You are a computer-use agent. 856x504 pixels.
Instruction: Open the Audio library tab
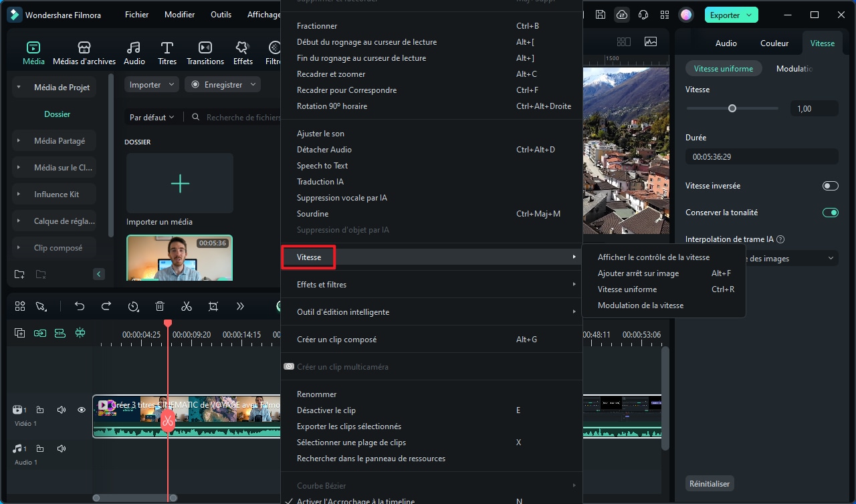134,53
